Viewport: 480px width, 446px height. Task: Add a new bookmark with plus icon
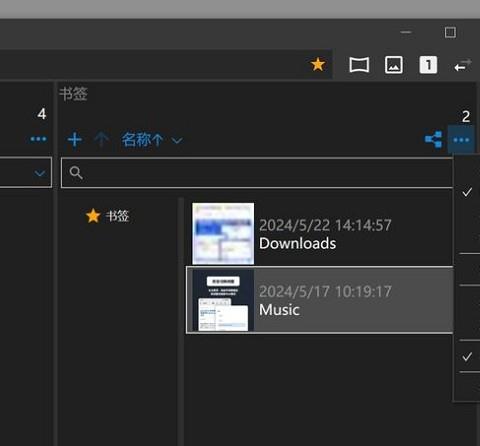[x=75, y=139]
